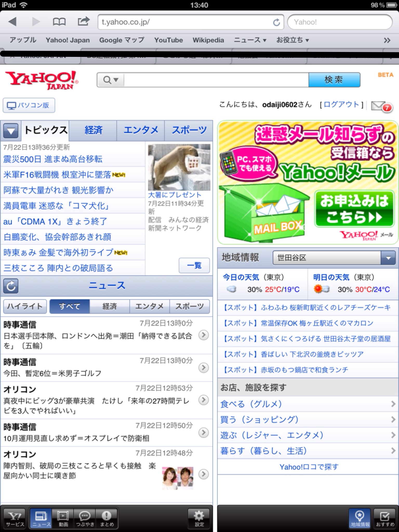The height and width of the screenshot is (532, 399).
Task: Expand 食べる（グルメ） category
Action: (308, 404)
